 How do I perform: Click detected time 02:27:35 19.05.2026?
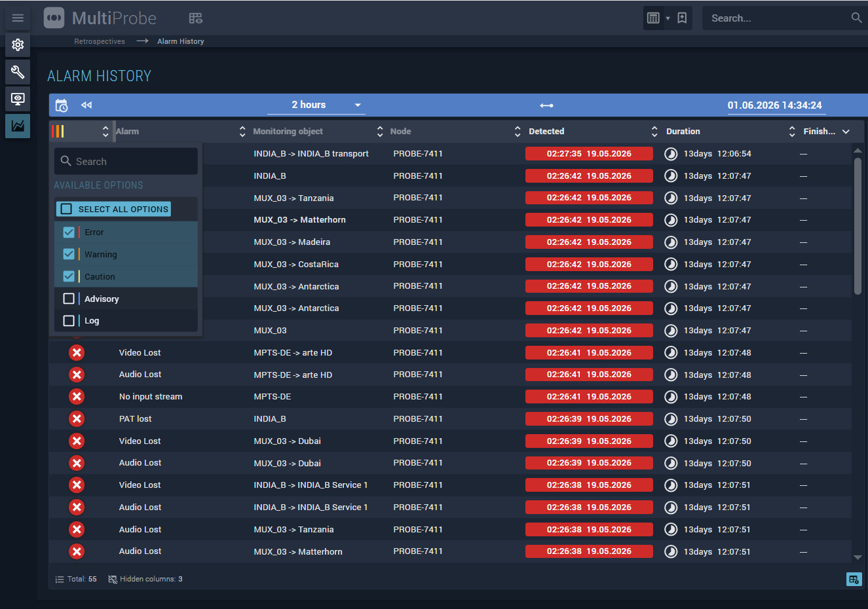coord(589,154)
